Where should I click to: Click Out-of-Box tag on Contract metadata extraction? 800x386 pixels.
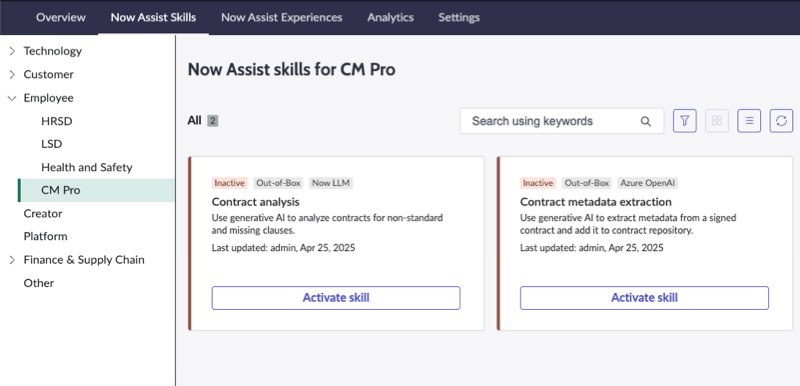pos(587,183)
